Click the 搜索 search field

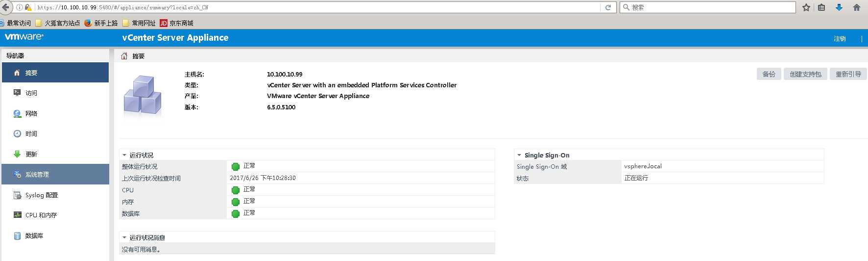coord(708,7)
